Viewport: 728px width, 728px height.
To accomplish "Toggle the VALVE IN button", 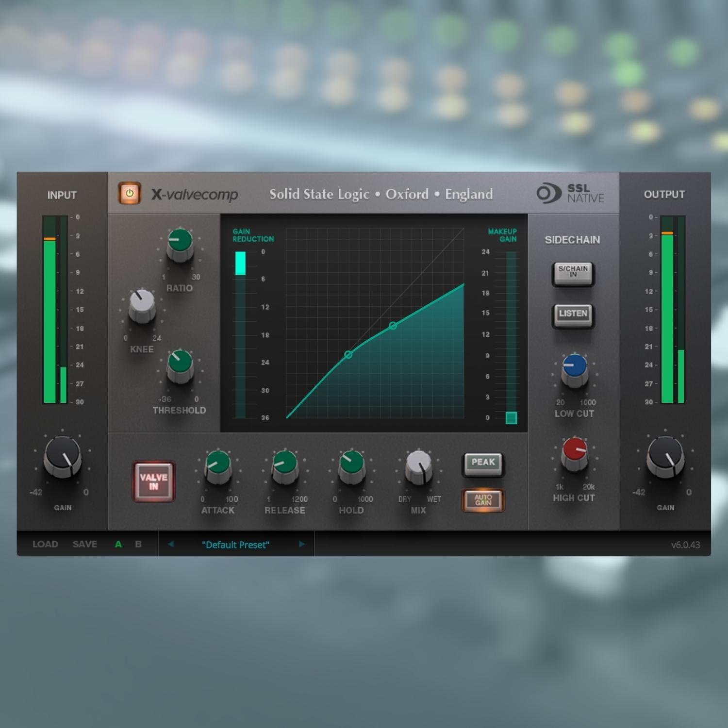I will (x=154, y=481).
